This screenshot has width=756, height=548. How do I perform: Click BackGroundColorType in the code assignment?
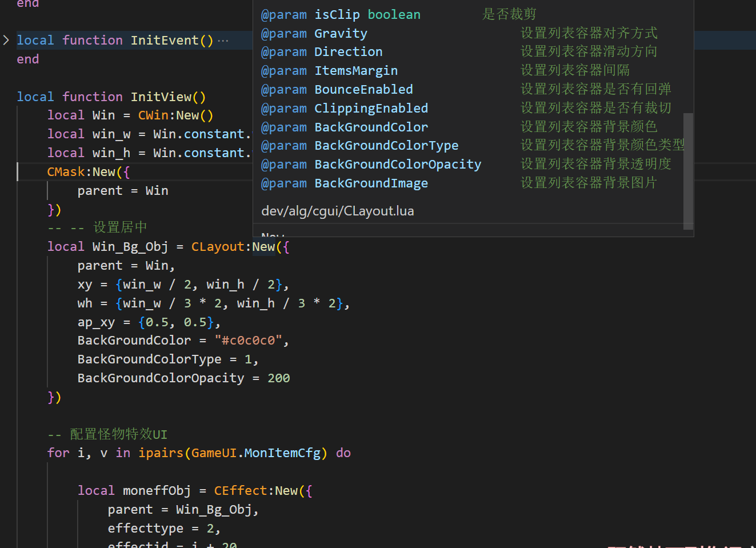[150, 359]
